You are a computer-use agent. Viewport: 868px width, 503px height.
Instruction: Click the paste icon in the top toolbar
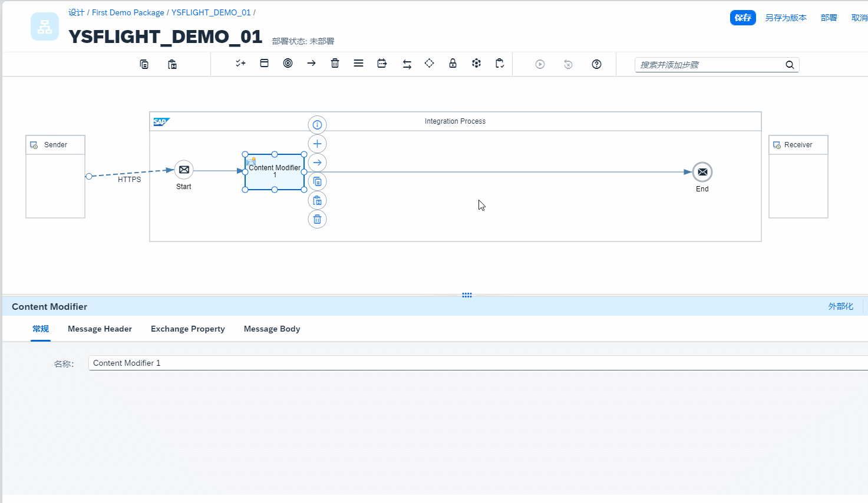coord(172,64)
